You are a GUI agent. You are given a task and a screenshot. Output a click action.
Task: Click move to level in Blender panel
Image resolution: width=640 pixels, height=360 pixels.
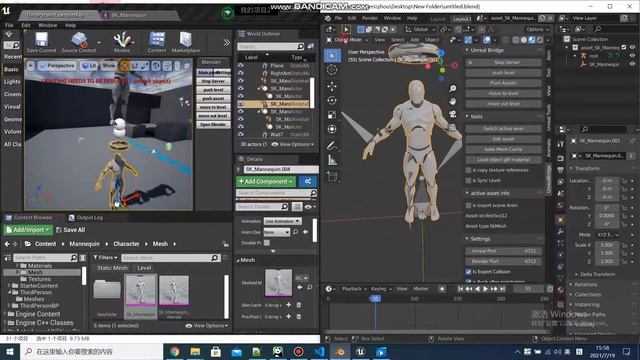coord(503,93)
